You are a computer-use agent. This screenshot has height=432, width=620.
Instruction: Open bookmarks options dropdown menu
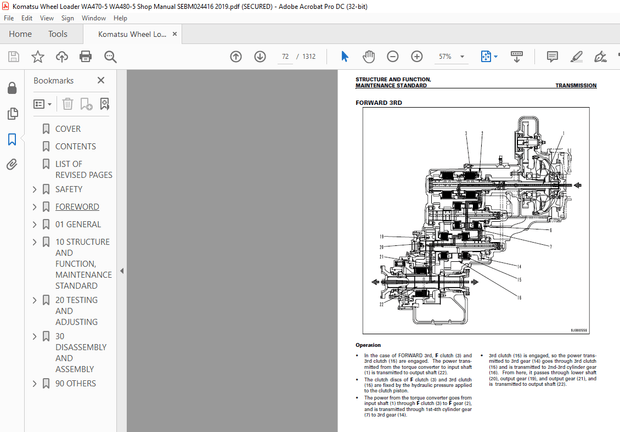coord(42,104)
